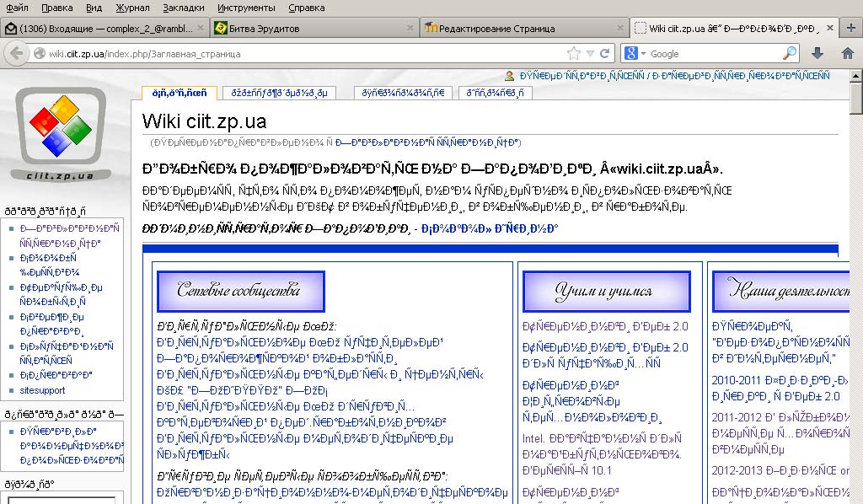Click the Google search engine icon

tap(631, 53)
